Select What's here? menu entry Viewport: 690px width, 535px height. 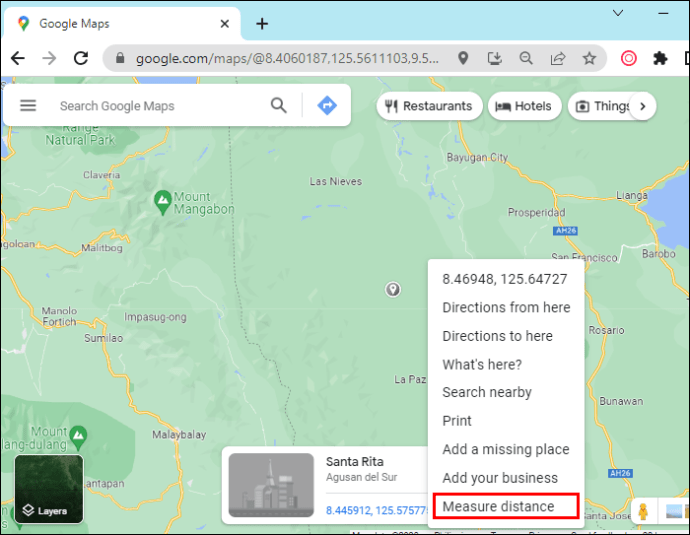(x=506, y=364)
